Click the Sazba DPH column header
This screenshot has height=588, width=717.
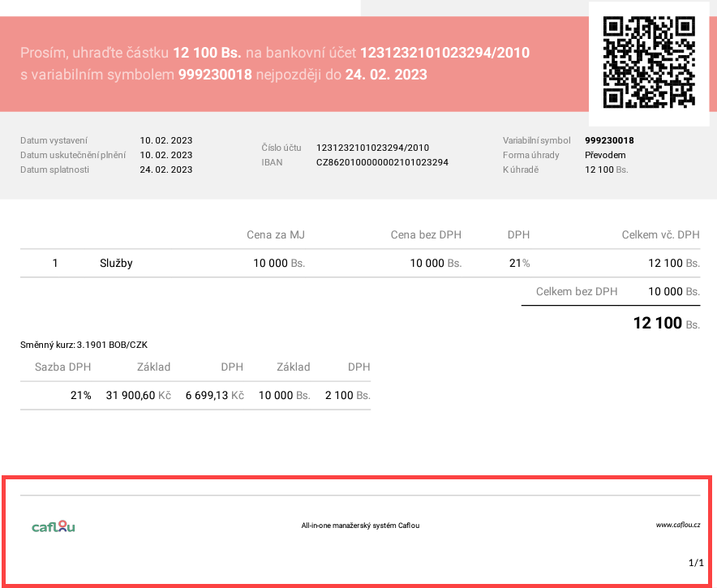63,367
